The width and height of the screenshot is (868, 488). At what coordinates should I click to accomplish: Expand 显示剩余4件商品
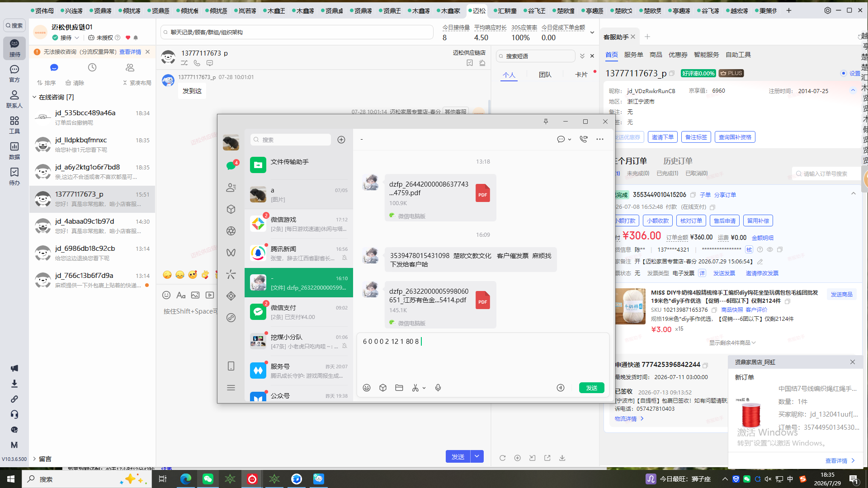point(732,343)
